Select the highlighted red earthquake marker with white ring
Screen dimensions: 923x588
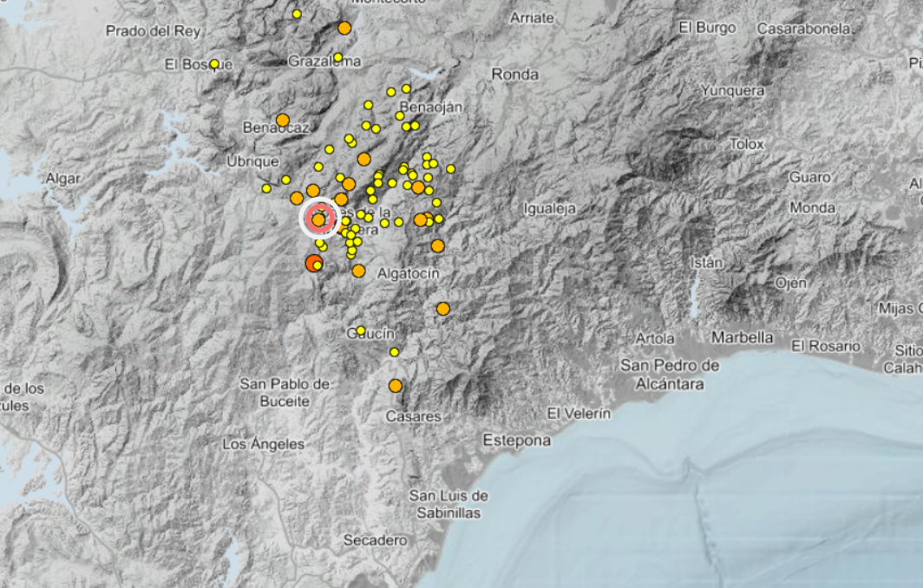click(318, 219)
